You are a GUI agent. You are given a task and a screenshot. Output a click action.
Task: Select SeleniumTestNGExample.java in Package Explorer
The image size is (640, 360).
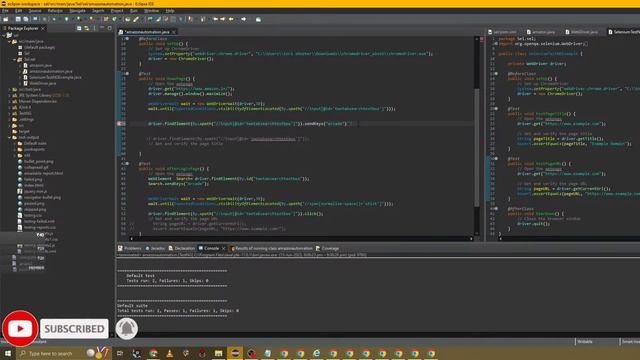pos(52,77)
